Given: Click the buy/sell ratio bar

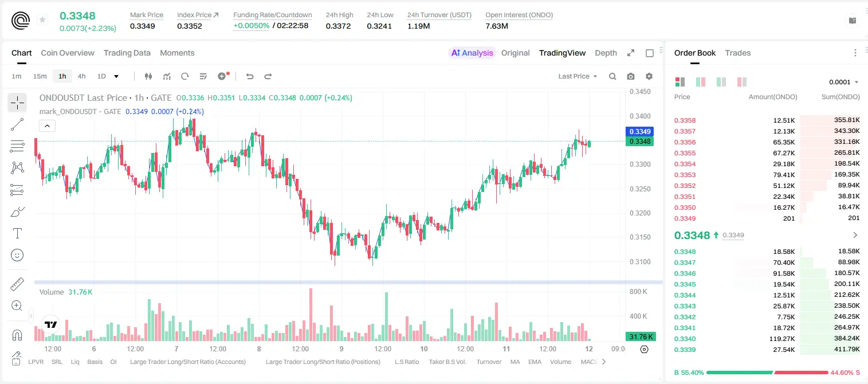Looking at the screenshot, I should click(767, 373).
